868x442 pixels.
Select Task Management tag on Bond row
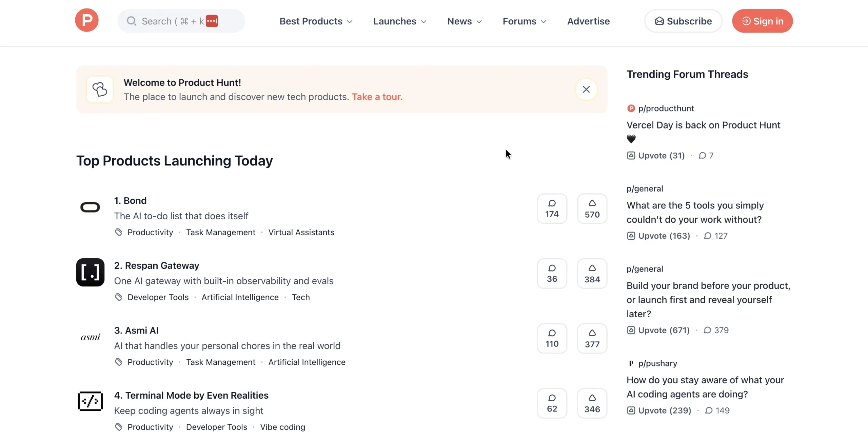[221, 232]
